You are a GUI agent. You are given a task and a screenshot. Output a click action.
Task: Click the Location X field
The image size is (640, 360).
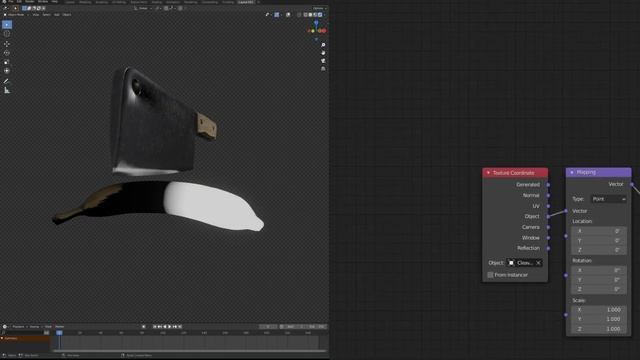(x=599, y=231)
